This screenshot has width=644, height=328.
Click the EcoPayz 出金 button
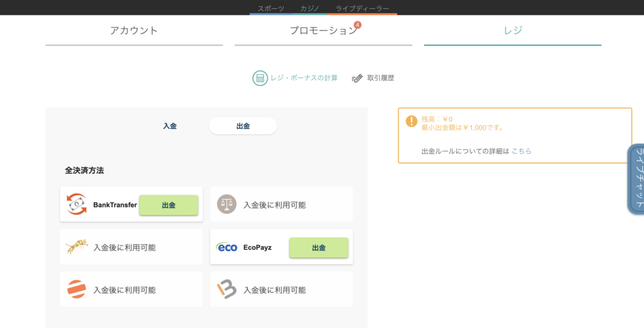[x=319, y=248]
